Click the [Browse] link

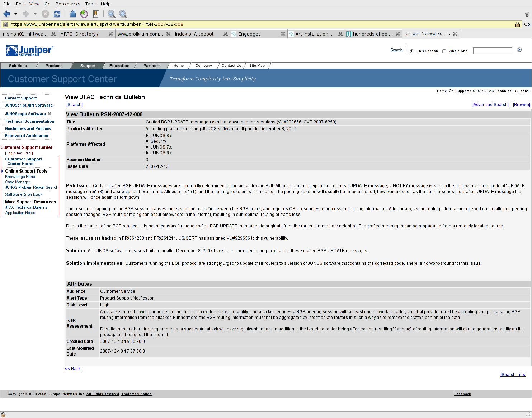click(522, 105)
